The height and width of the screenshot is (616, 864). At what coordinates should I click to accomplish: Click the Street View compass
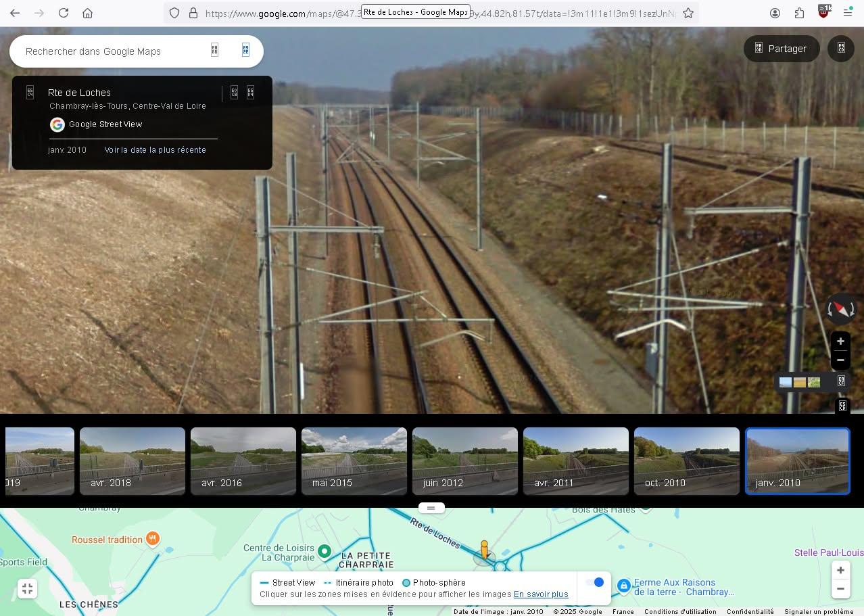point(841,309)
